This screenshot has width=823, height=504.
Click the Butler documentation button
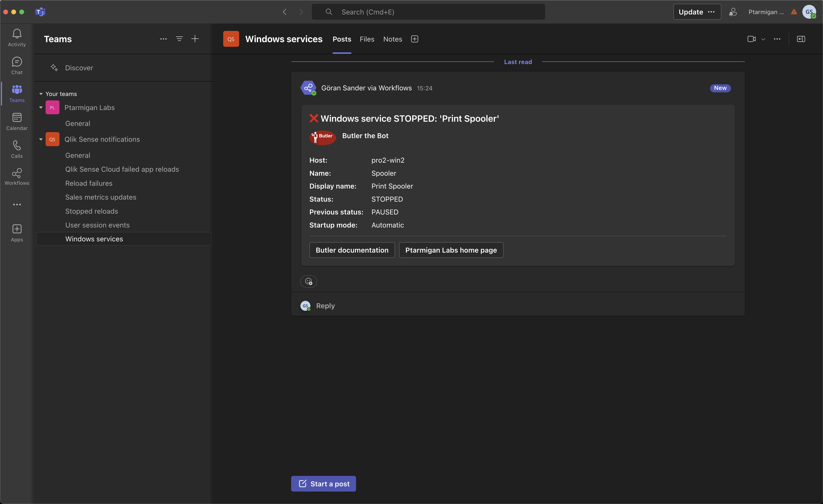tap(352, 250)
